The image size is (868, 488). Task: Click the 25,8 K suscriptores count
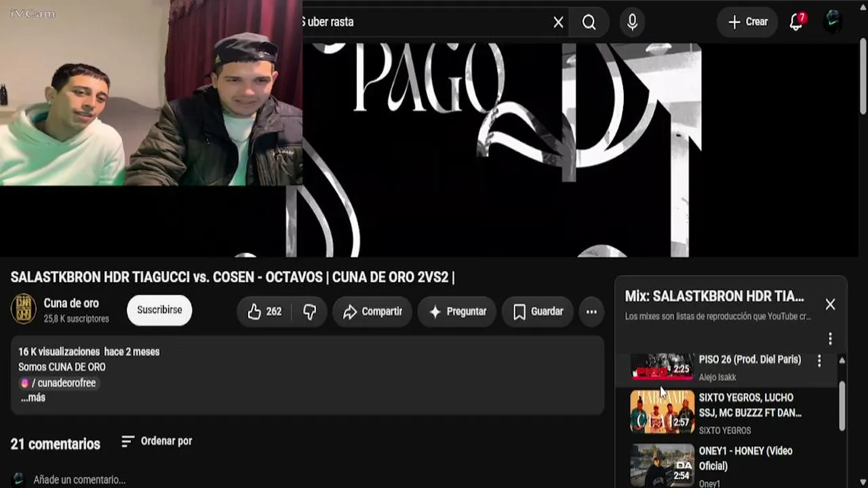tap(76, 319)
